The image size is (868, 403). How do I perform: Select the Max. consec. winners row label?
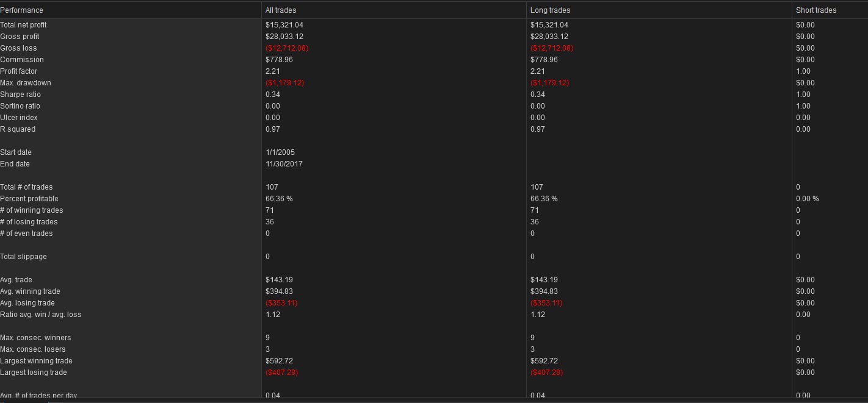(x=35, y=338)
